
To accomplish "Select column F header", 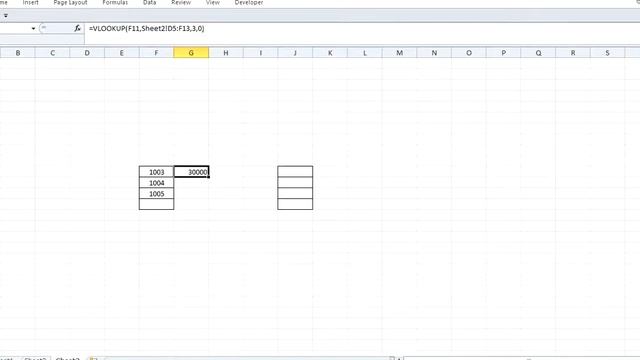I will [156, 53].
